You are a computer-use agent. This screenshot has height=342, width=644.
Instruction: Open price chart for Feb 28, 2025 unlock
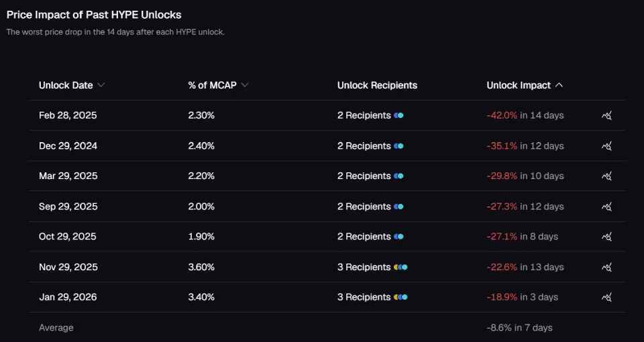(606, 116)
